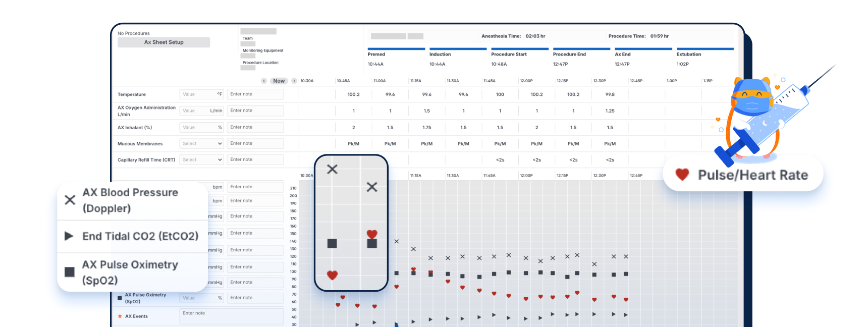Click the Extubation time 1:02P
Screen dimensions: 868x327
(x=683, y=64)
